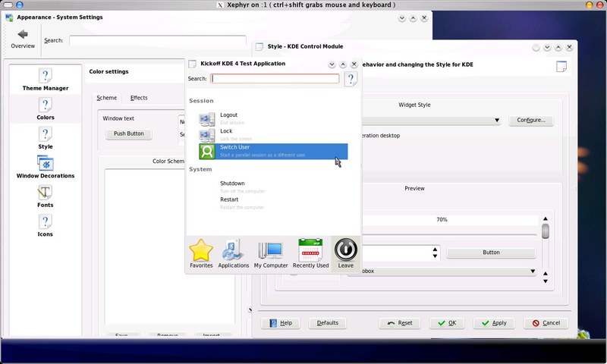The image size is (607, 364).
Task: Show the Recently Used tab
Action: pos(310,254)
